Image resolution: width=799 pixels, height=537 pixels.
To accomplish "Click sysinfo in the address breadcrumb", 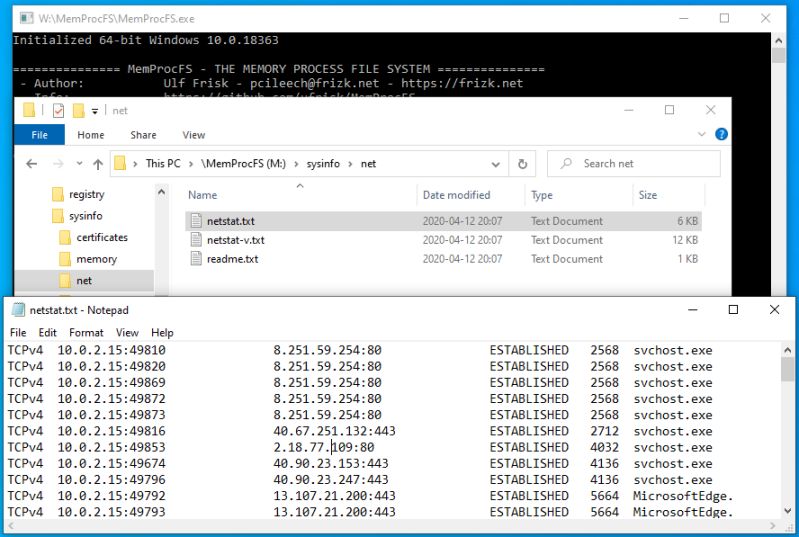I will [323, 164].
